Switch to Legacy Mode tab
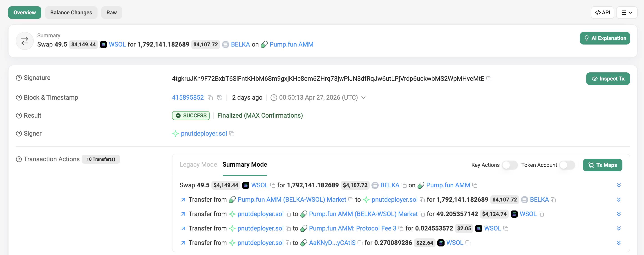The image size is (644, 255). (198, 165)
